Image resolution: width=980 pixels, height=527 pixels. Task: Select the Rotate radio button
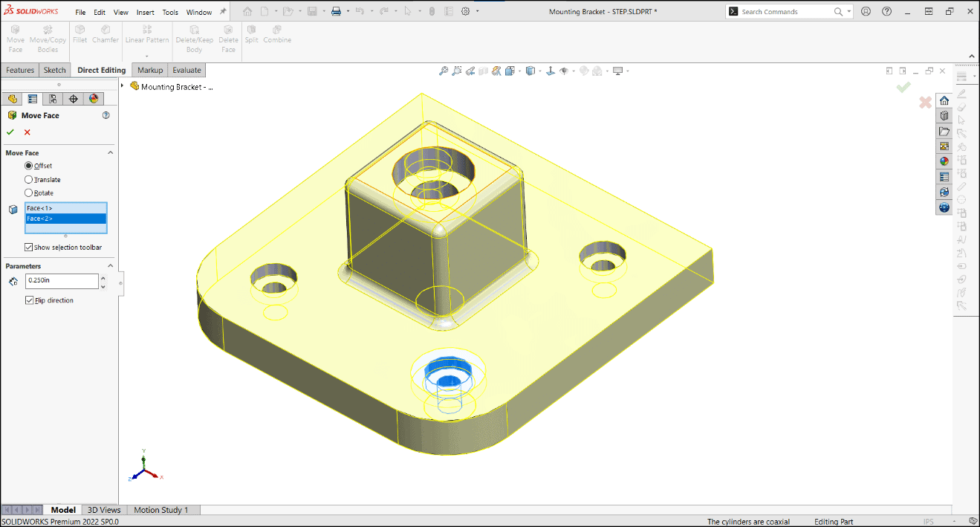(29, 193)
